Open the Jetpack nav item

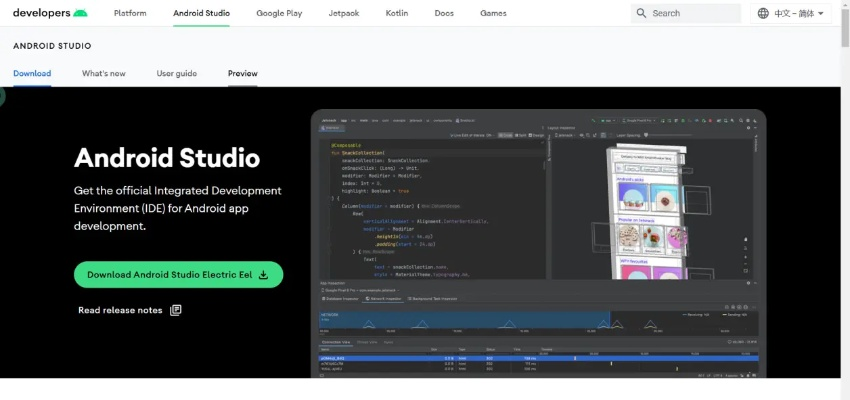point(345,13)
